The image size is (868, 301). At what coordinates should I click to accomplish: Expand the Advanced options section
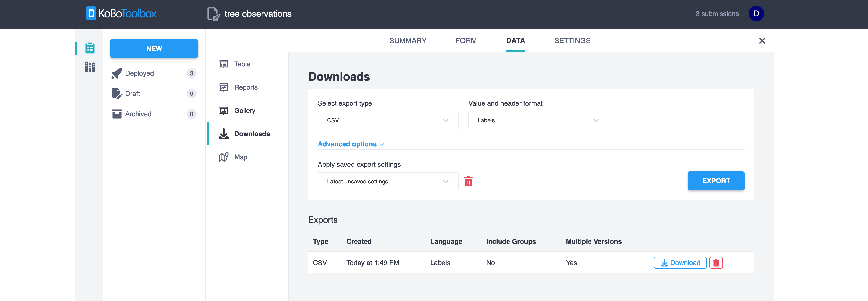[x=351, y=144]
